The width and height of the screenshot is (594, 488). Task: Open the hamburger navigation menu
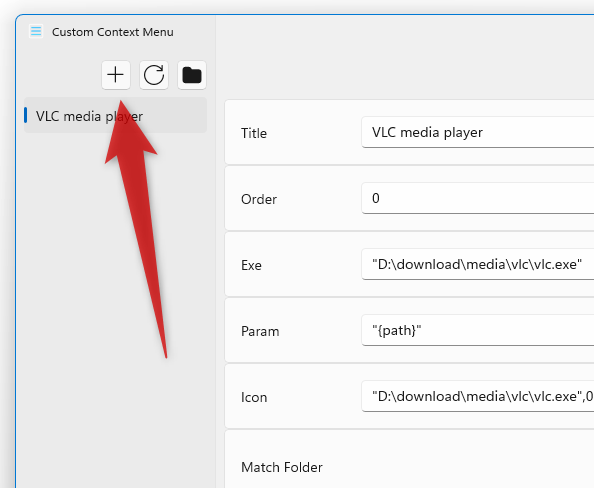pos(36,31)
